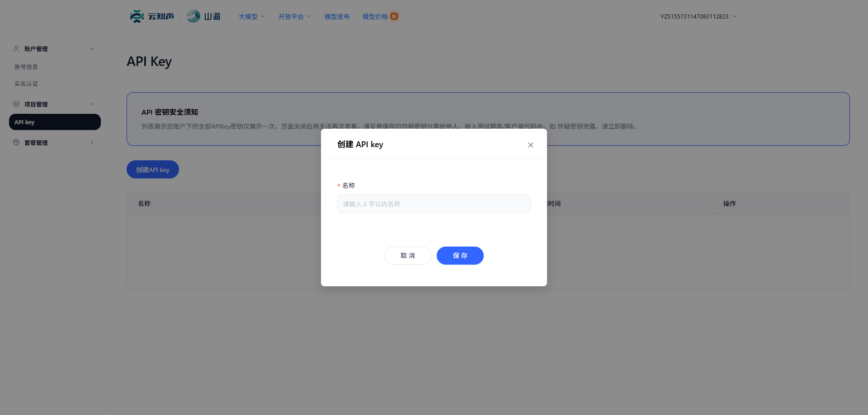Viewport: 868px width, 415px height.
Task: Cancel the dialog with 取消
Action: coord(407,255)
